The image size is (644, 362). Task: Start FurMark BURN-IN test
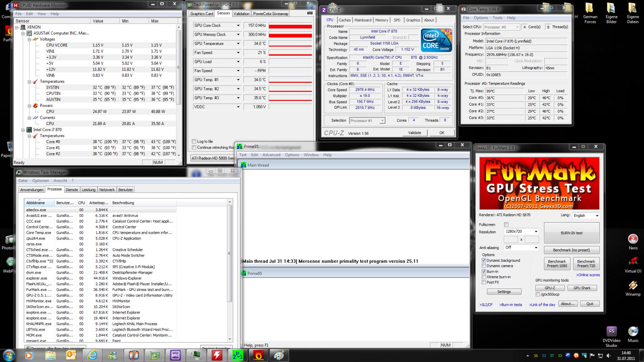point(571,233)
